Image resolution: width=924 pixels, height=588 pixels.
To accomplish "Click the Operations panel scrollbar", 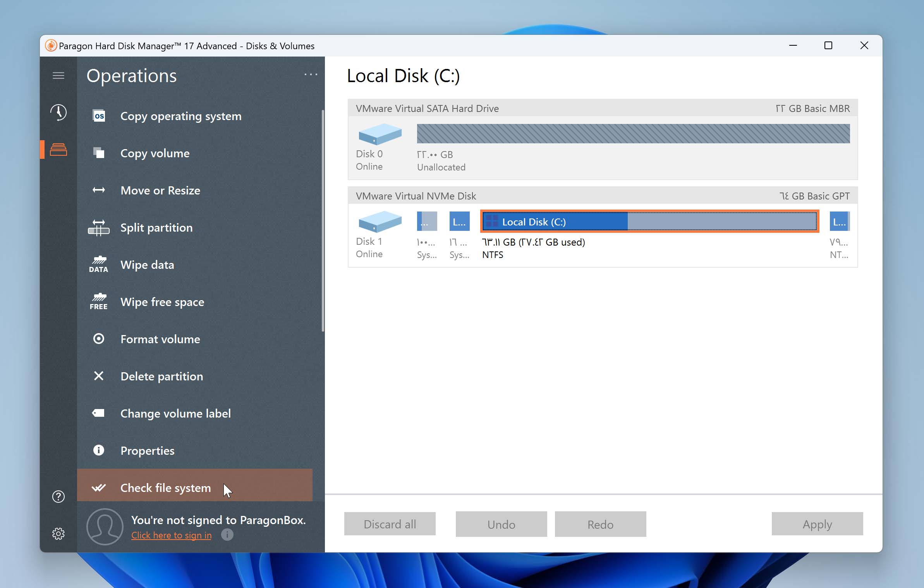I will point(322,221).
